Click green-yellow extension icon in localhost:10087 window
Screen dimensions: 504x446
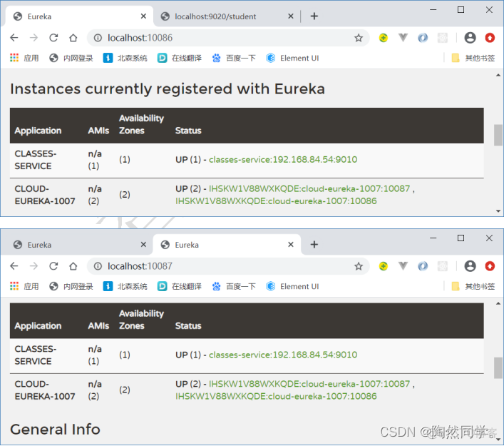coord(383,266)
